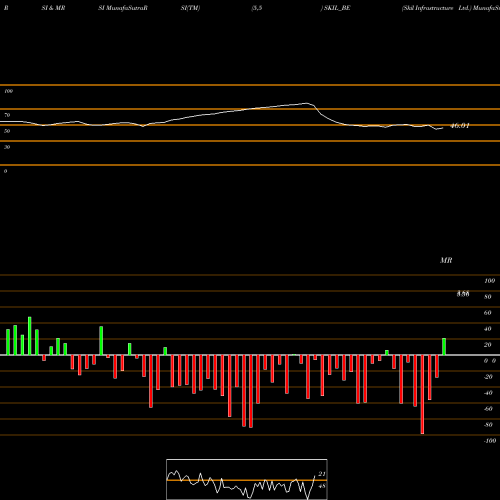Click the '40' label on the MR axis

coord(487,329)
